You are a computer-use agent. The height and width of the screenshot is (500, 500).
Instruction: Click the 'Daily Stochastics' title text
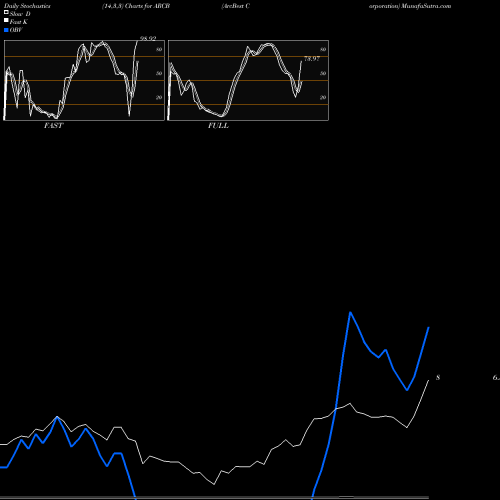[27, 6]
